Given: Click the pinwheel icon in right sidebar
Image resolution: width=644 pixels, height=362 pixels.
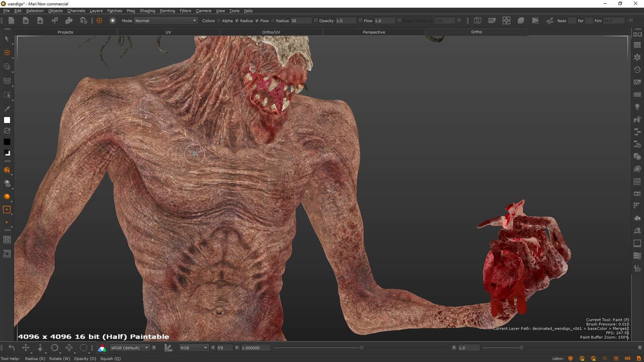Looking at the screenshot, I should [637, 57].
